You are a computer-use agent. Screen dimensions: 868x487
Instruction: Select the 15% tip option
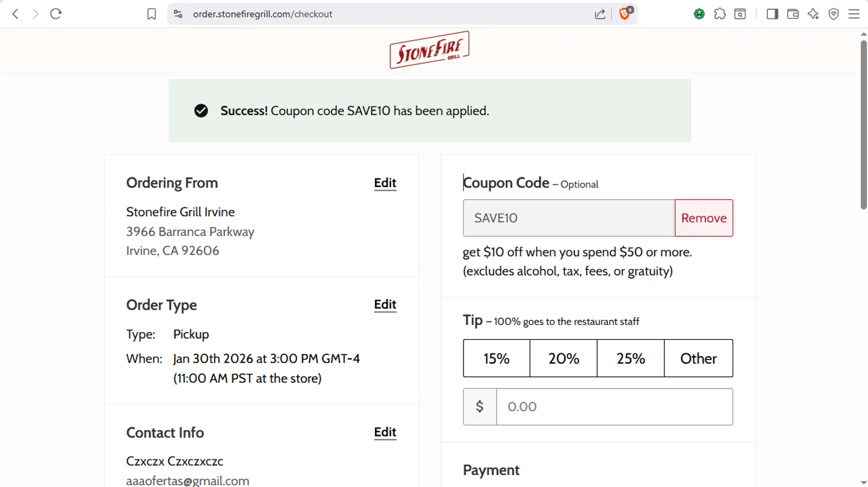pyautogui.click(x=496, y=358)
